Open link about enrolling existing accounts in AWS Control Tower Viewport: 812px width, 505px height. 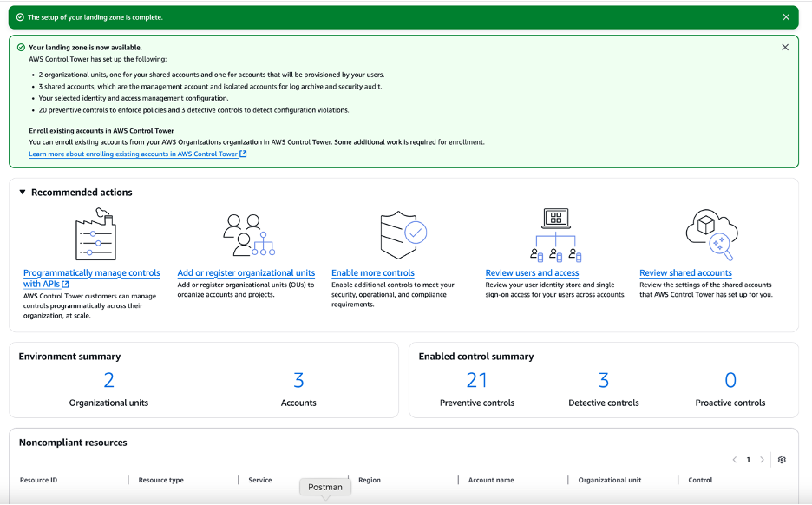click(x=138, y=154)
